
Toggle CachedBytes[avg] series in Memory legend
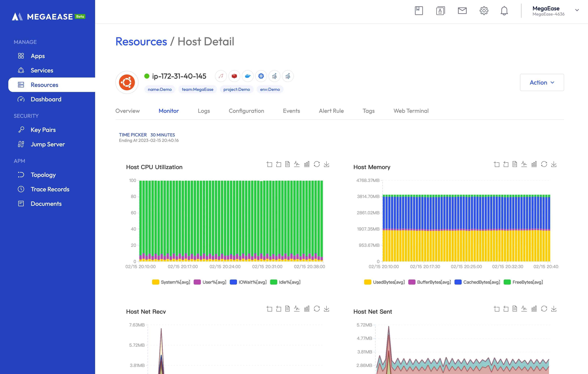(x=477, y=282)
